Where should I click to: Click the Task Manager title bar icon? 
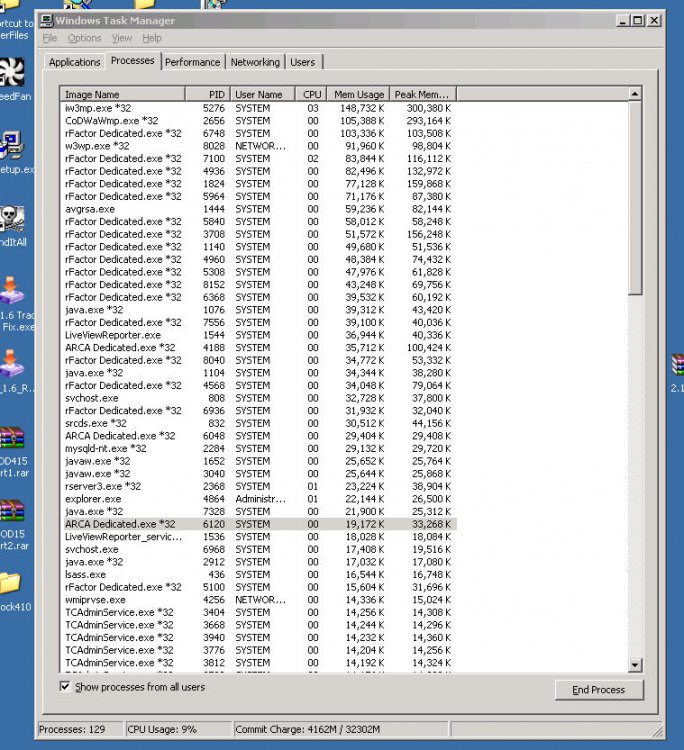(x=46, y=20)
